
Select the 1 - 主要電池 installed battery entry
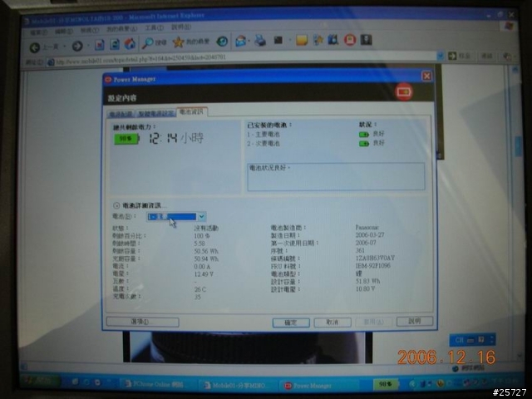coord(264,135)
